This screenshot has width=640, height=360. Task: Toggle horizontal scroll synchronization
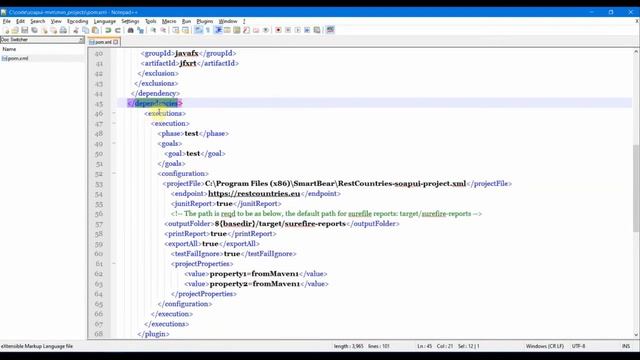[x=185, y=30]
